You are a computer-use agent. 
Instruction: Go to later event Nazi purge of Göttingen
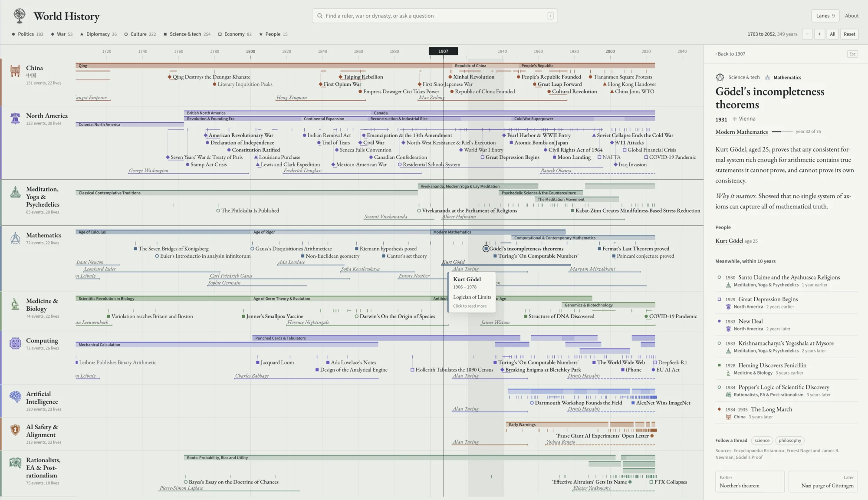click(823, 481)
